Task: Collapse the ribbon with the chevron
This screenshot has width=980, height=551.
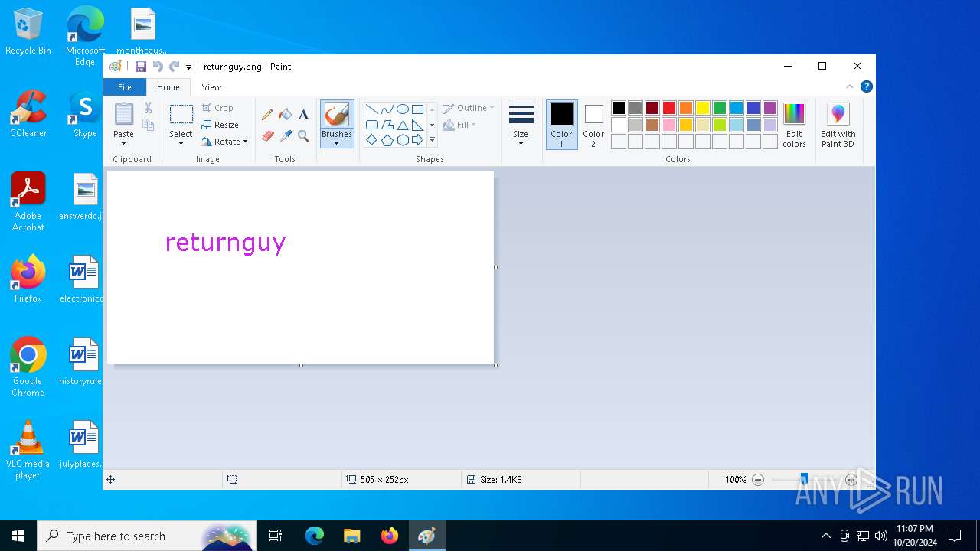Action: coord(849,86)
